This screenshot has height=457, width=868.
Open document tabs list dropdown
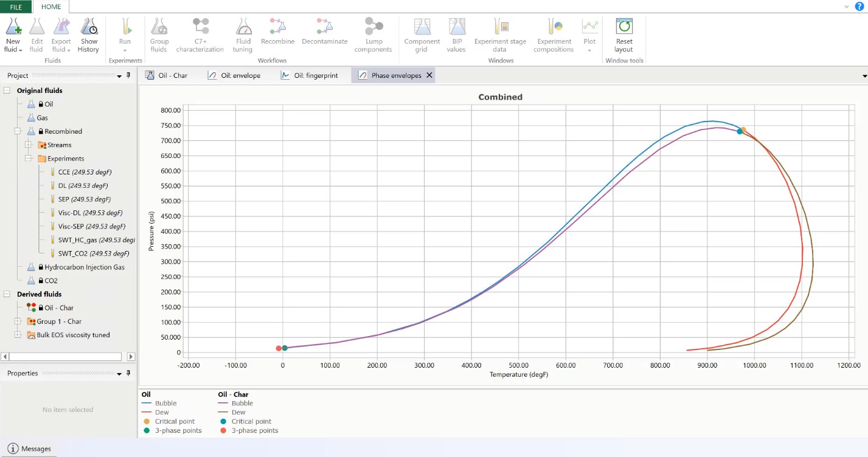tap(864, 76)
